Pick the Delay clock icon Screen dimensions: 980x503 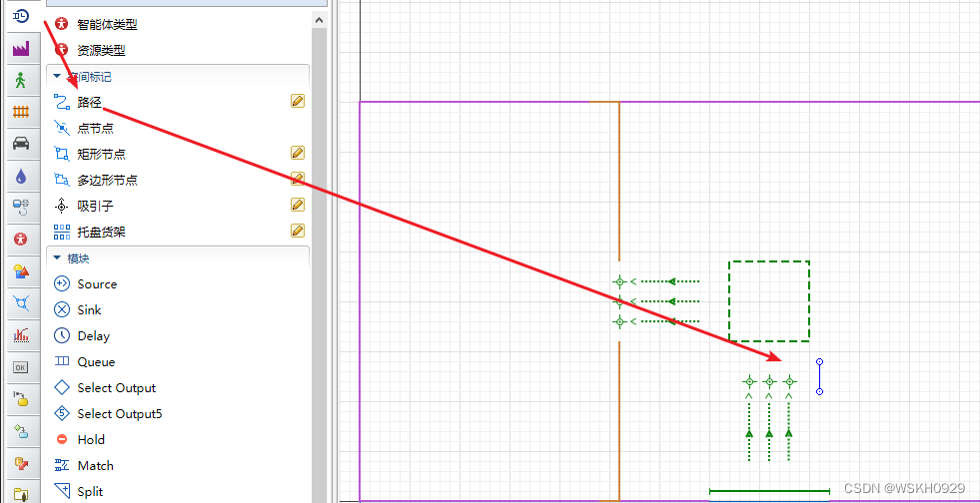click(x=62, y=335)
